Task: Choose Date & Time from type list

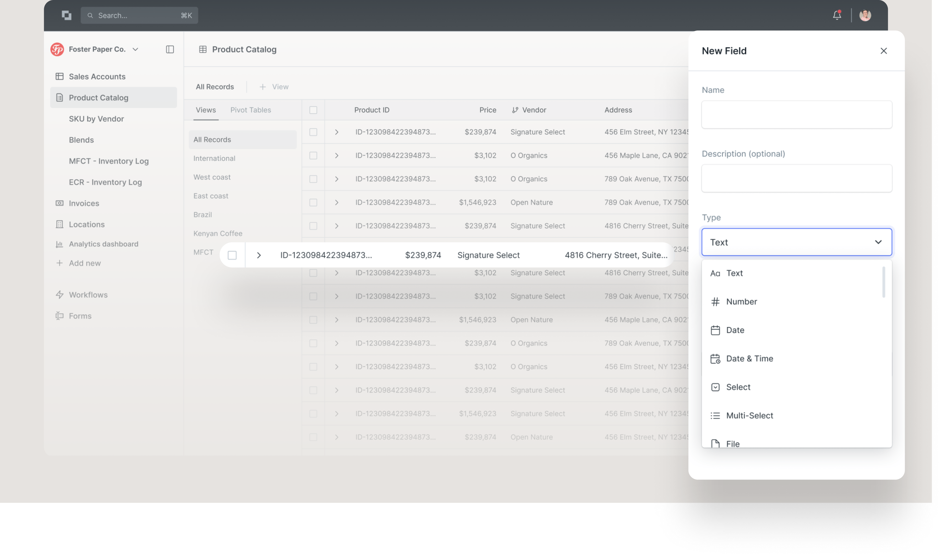Action: (749, 358)
